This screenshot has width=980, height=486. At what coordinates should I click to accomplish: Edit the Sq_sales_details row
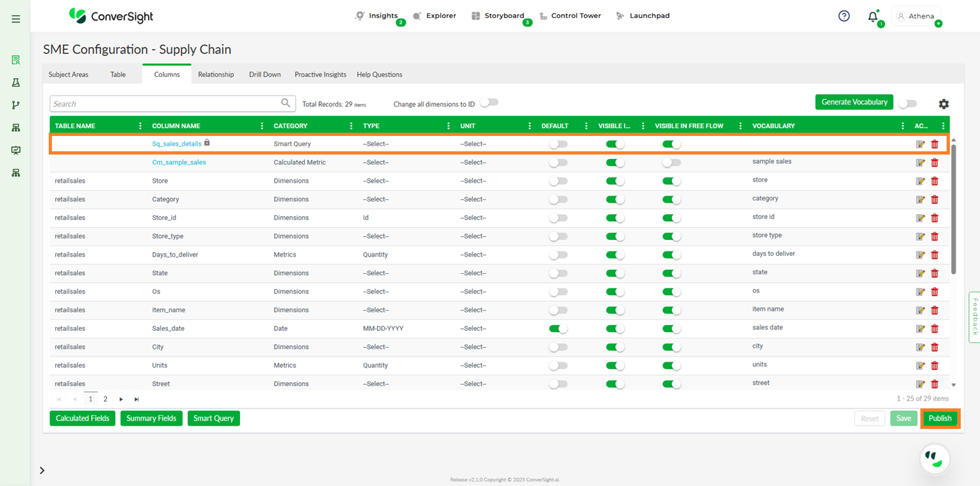coord(920,144)
